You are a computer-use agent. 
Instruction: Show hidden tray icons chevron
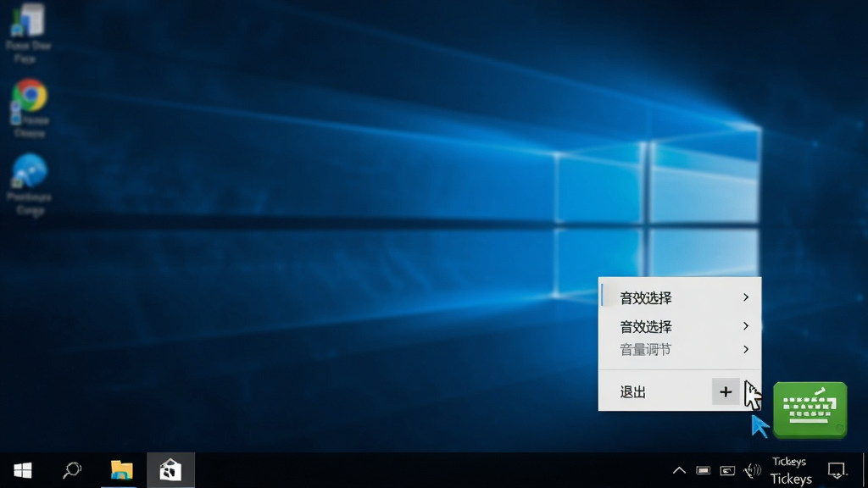point(679,471)
